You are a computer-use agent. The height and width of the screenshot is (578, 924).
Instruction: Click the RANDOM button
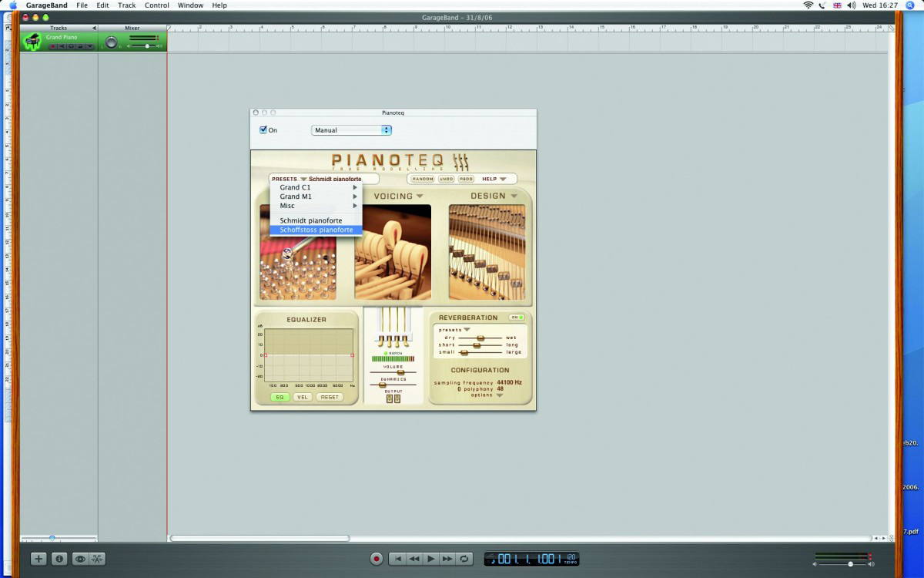423,179
